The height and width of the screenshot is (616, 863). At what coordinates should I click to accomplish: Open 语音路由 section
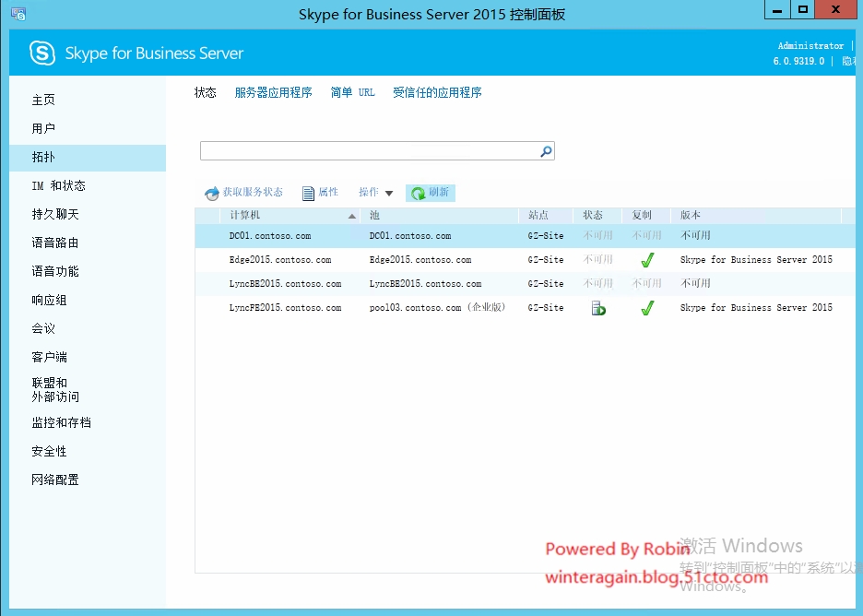55,243
